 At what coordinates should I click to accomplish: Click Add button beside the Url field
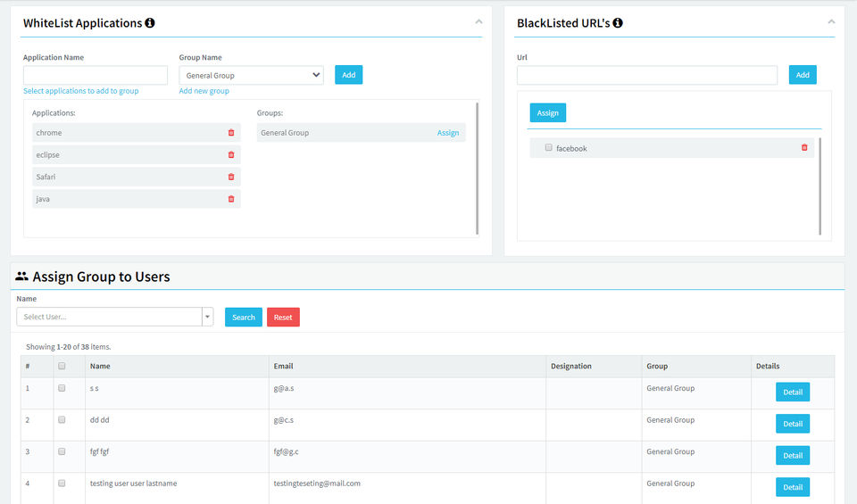click(803, 75)
